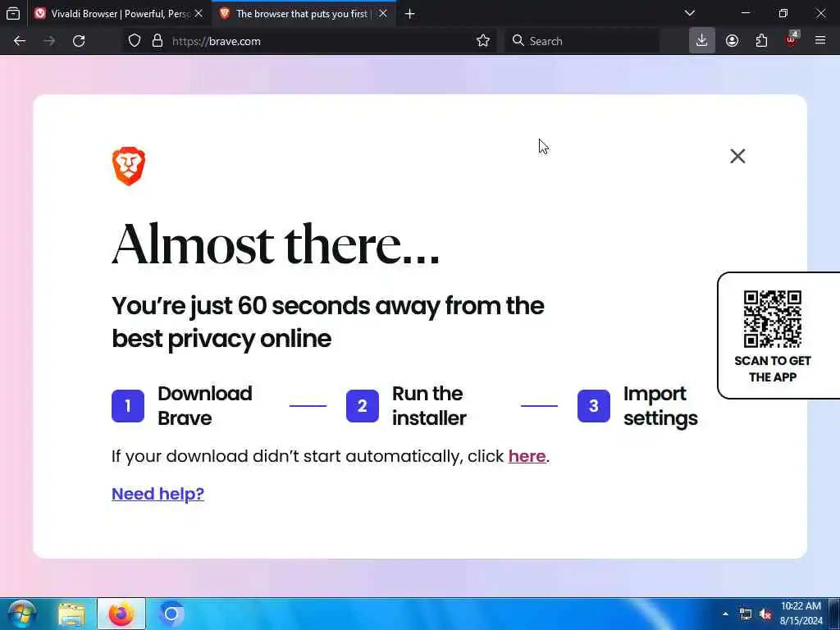Click the Firefox taskbar icon
The image size is (840, 630).
pos(121,614)
